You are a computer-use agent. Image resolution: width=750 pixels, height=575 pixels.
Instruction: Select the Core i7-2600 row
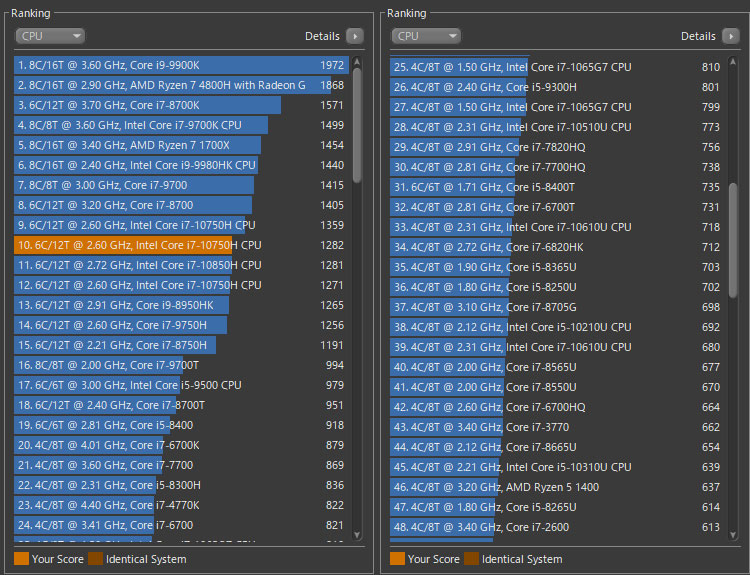coord(558,528)
